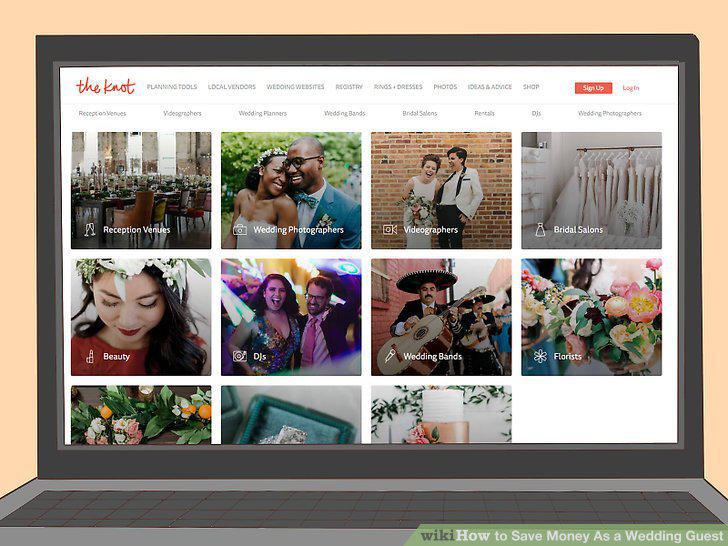This screenshot has height=546, width=728.
Task: Open the Beauty photo card
Action: [141, 317]
